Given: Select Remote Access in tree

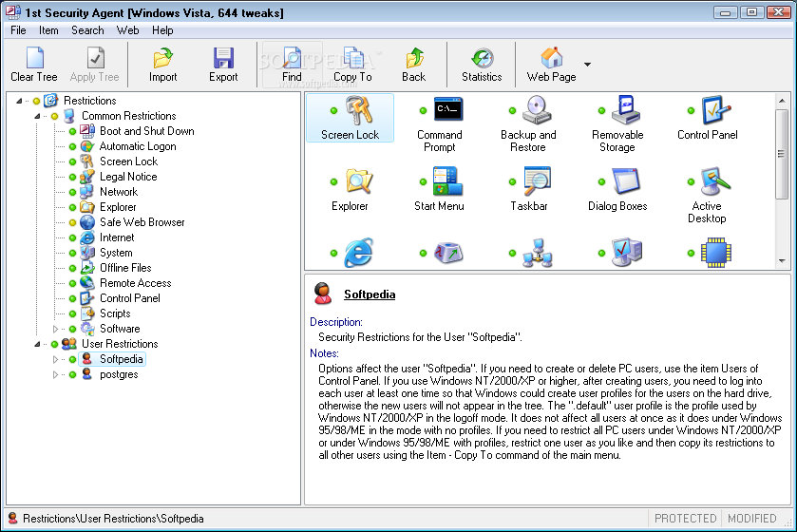Looking at the screenshot, I should tap(135, 283).
